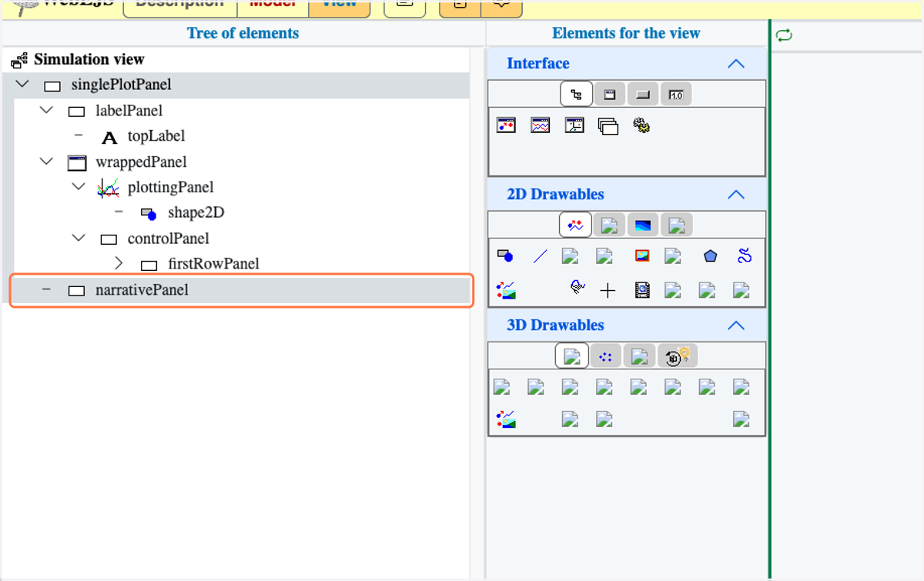The width and height of the screenshot is (924, 581).
Task: Expand the firstRowPanel tree node
Action: click(119, 263)
